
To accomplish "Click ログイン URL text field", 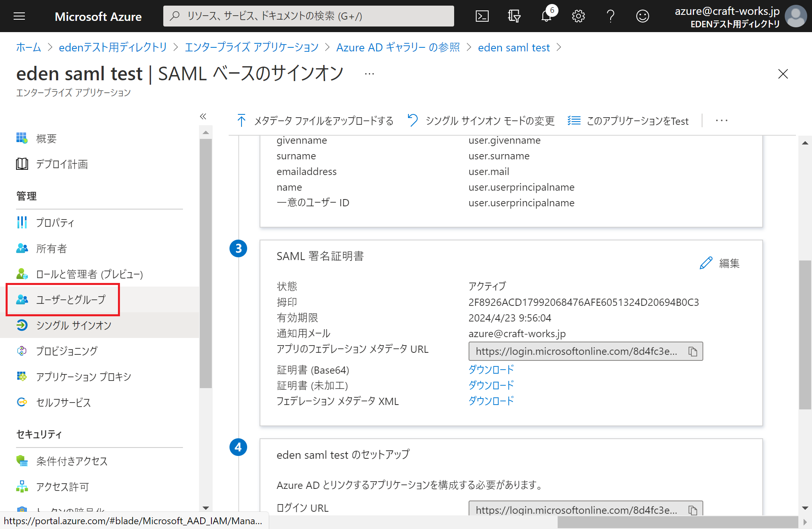I will [586, 509].
